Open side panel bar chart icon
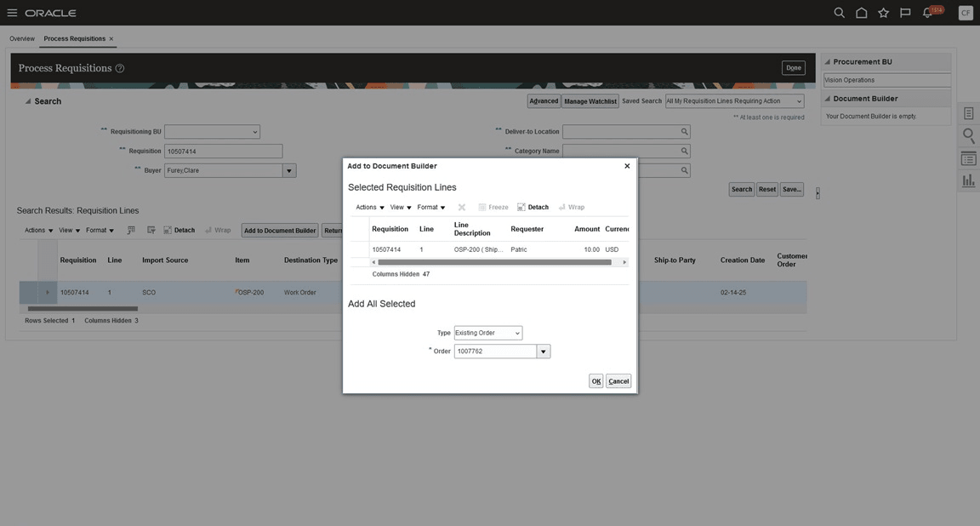Viewport: 980px width, 526px height. (x=968, y=180)
